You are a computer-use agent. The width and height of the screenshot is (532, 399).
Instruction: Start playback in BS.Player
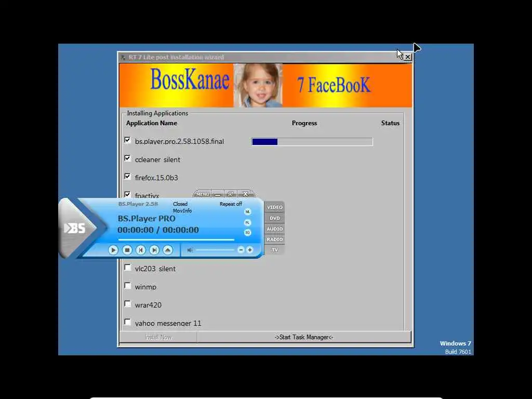tap(113, 250)
